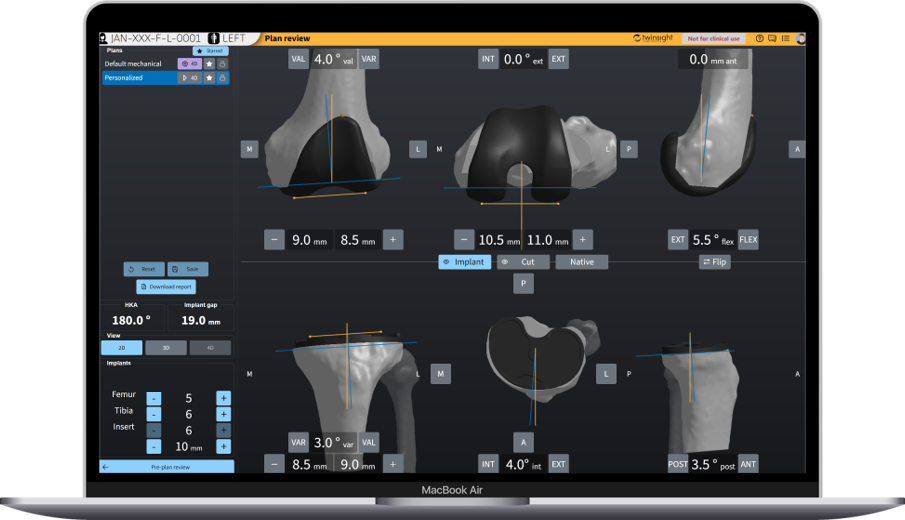Click the patient icon beside JAN-XXX-F-L-0001
Image resolution: width=905 pixels, height=520 pixels.
pyautogui.click(x=105, y=38)
